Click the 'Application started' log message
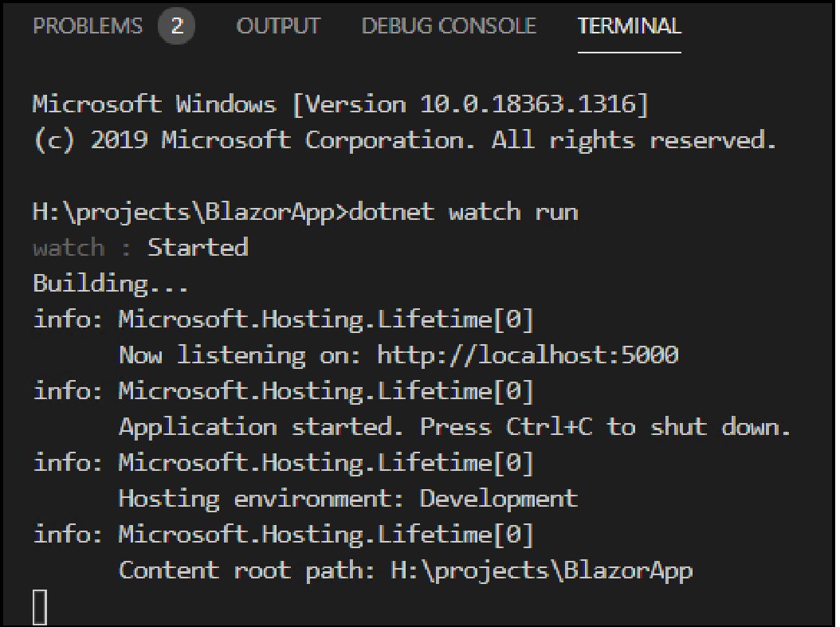The width and height of the screenshot is (840, 627). coord(255,426)
